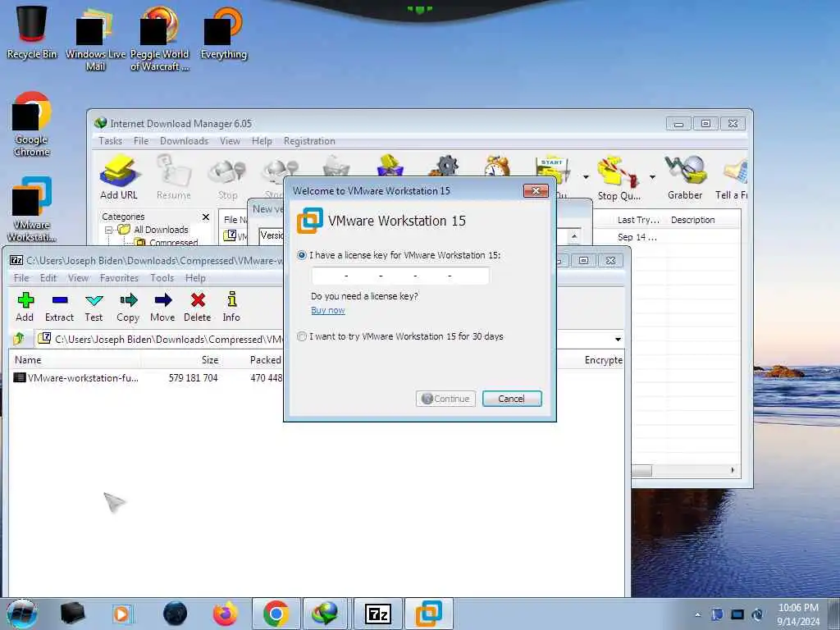
Task: Close the Categories panel in IDM
Action: pos(206,217)
